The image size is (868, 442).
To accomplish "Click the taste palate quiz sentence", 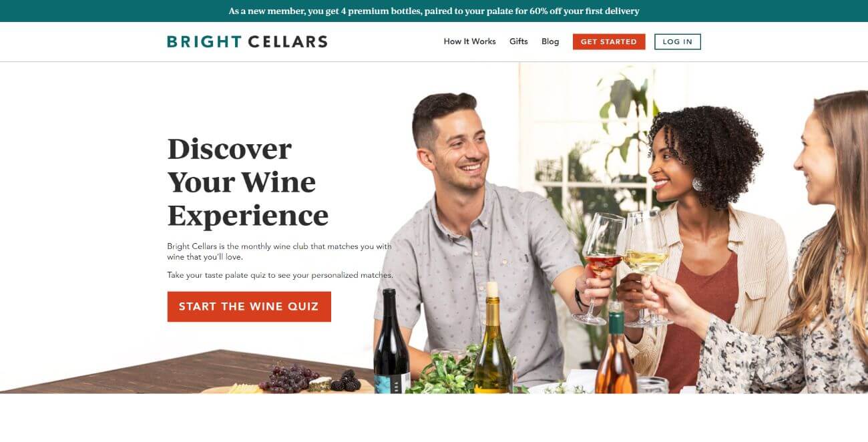I will click(x=280, y=275).
